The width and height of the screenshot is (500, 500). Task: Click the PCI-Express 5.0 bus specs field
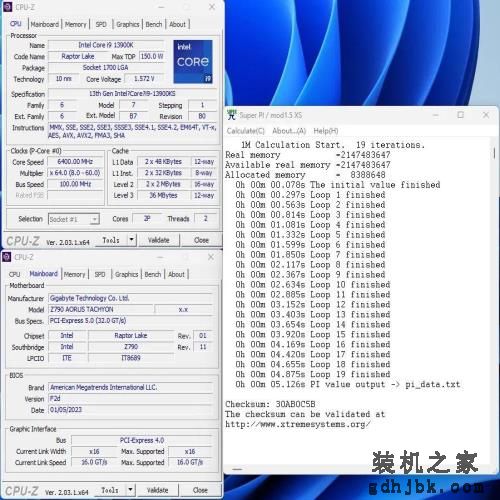coord(131,321)
